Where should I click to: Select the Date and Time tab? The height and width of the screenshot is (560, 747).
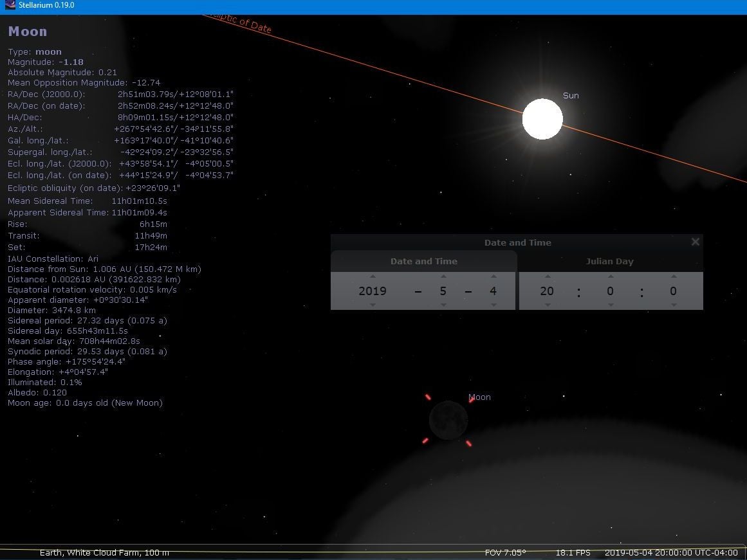[423, 262]
